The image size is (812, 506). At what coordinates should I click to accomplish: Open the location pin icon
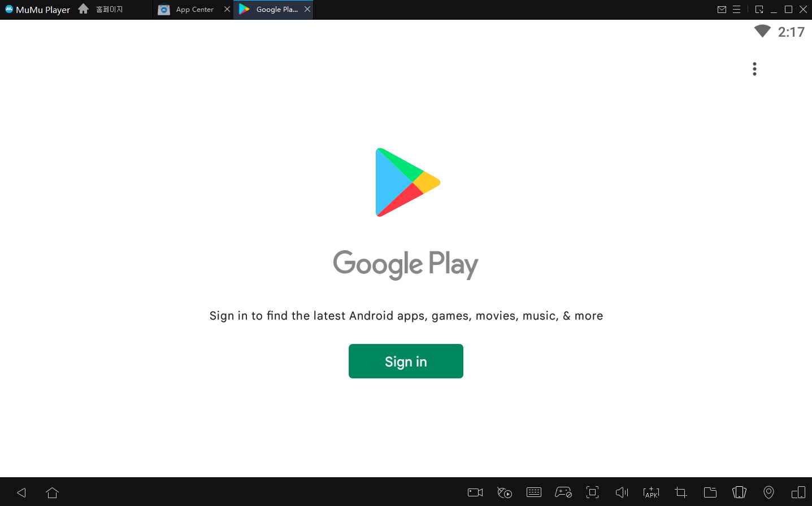click(768, 492)
